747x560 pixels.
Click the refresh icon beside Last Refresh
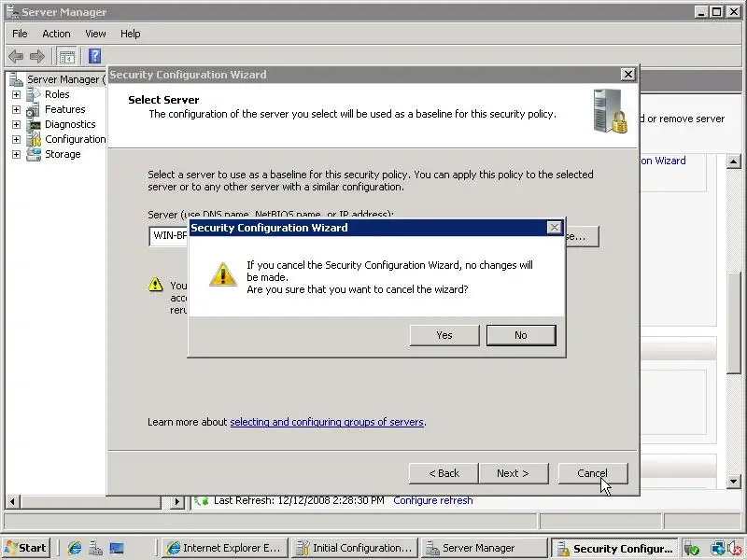tap(202, 500)
